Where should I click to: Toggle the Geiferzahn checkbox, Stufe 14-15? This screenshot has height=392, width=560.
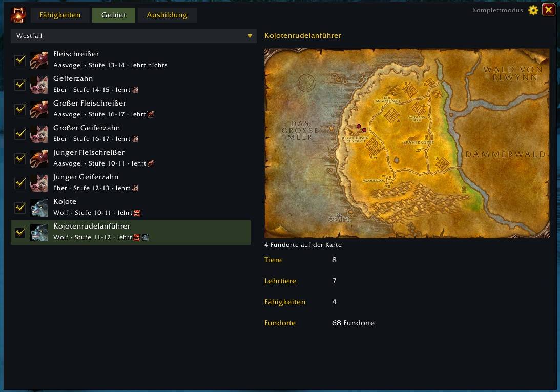point(20,85)
